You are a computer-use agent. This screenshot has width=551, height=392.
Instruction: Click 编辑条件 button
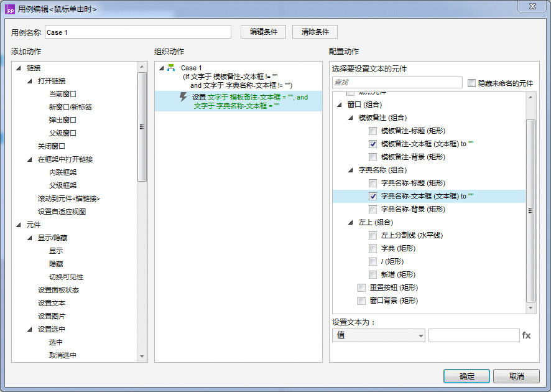point(263,32)
